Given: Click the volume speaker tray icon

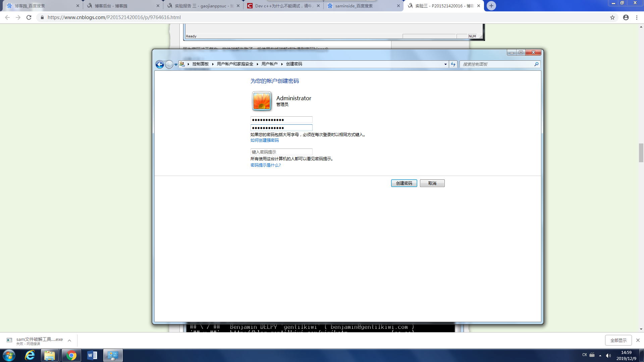Looking at the screenshot, I should 608,355.
